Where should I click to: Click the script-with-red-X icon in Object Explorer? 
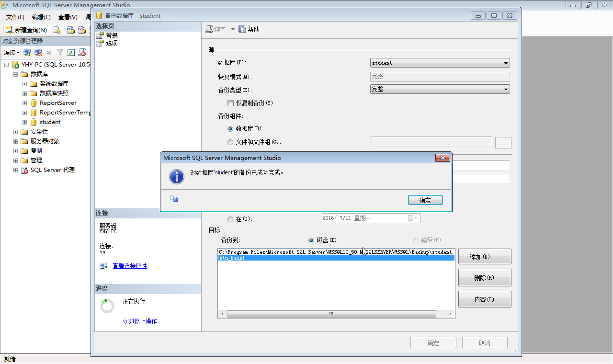click(x=82, y=52)
